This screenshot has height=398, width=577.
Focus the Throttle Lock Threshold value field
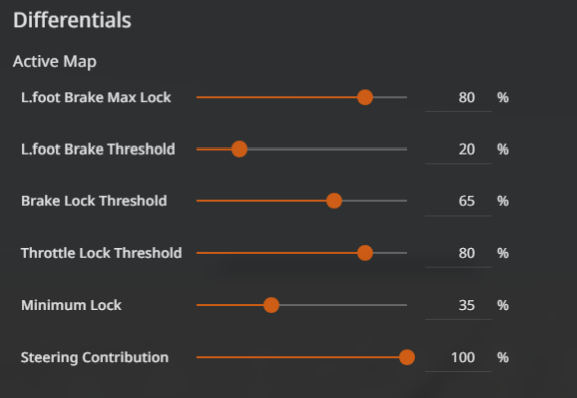pos(458,253)
